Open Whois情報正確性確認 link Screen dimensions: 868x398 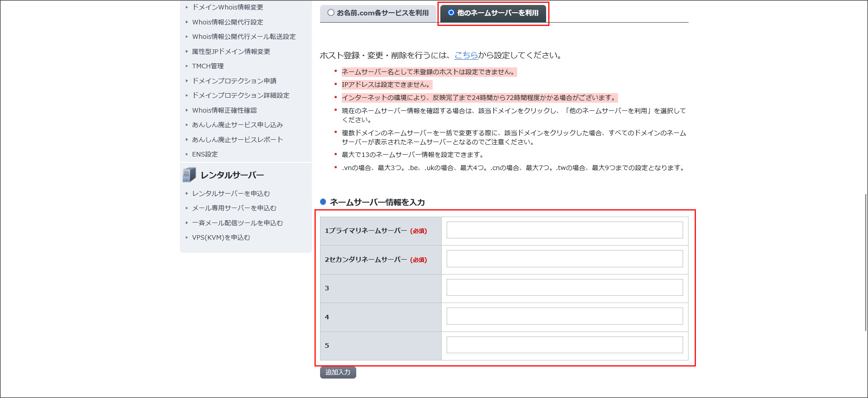click(224, 110)
